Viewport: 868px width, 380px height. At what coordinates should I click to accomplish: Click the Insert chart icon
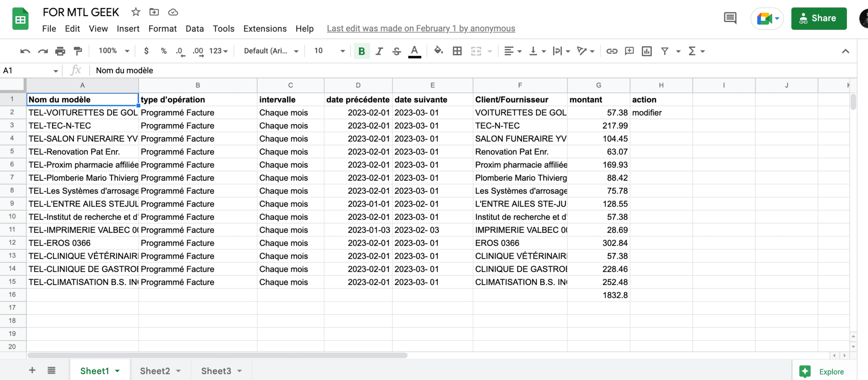point(647,51)
